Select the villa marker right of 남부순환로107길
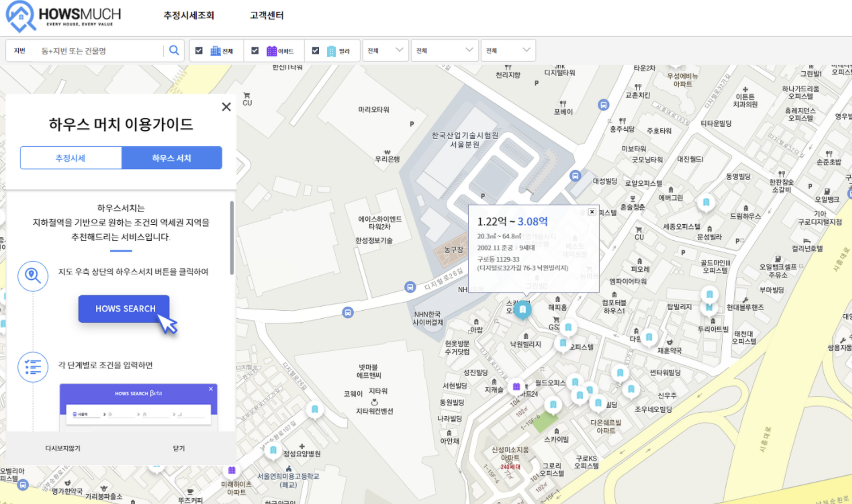The image size is (852, 504). tap(315, 410)
